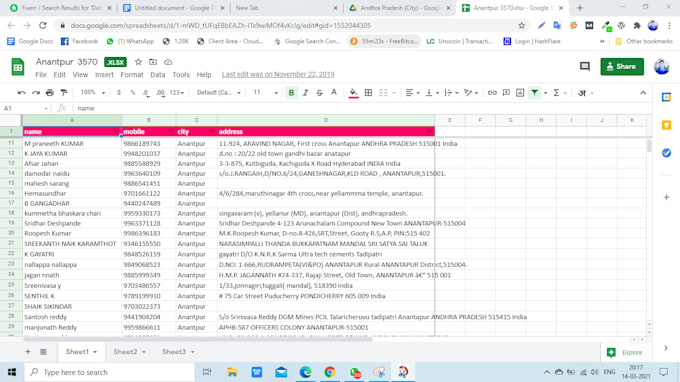The width and height of the screenshot is (680, 382).
Task: Open the Insert menu
Action: pyautogui.click(x=104, y=75)
